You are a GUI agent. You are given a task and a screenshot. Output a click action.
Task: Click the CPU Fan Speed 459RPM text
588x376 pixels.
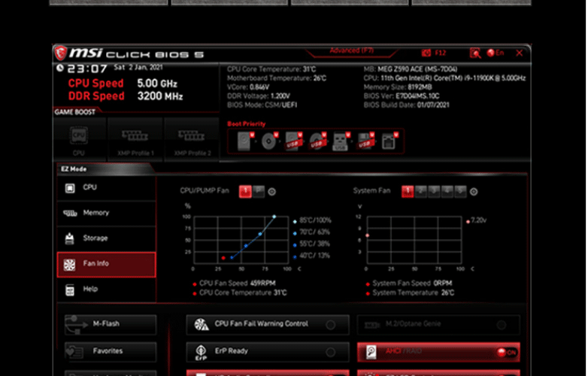click(x=238, y=284)
